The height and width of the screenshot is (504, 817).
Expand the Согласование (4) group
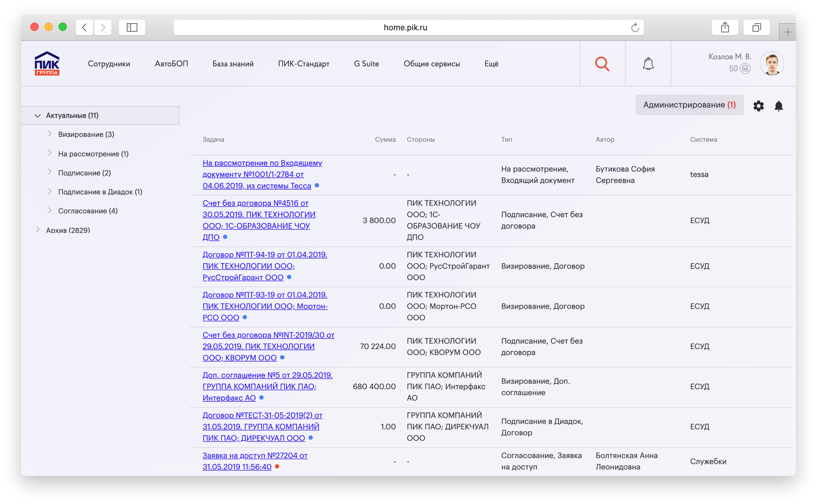click(50, 210)
